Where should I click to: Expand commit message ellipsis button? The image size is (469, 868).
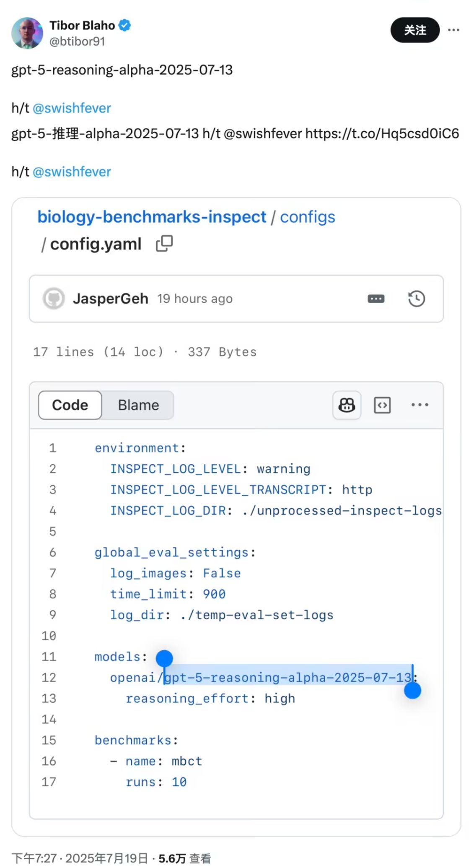pos(376,299)
